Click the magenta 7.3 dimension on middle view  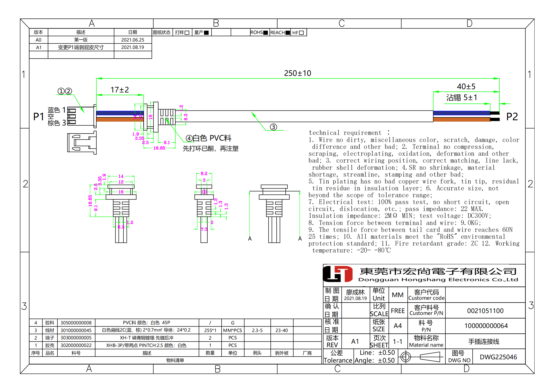pyautogui.click(x=204, y=229)
